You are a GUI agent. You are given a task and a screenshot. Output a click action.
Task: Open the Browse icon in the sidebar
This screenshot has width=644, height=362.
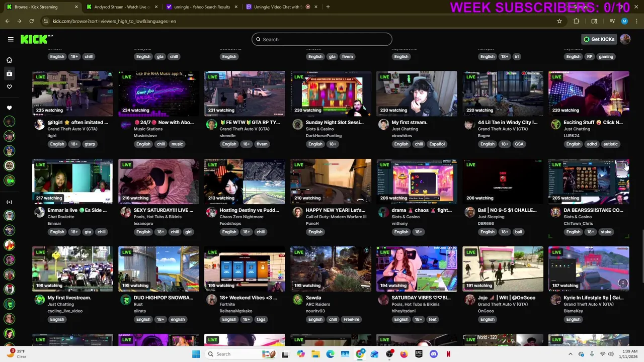[x=9, y=73]
